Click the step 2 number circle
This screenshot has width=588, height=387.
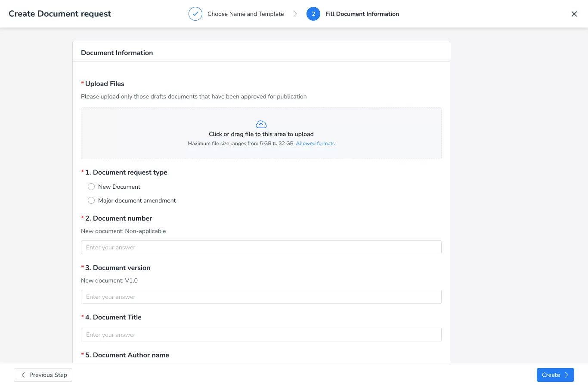pos(313,14)
